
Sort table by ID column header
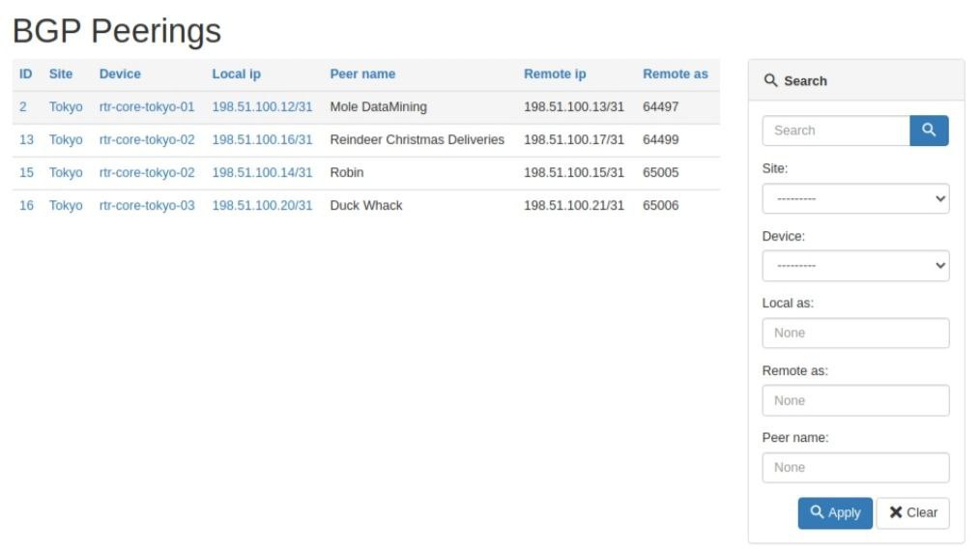click(x=26, y=73)
